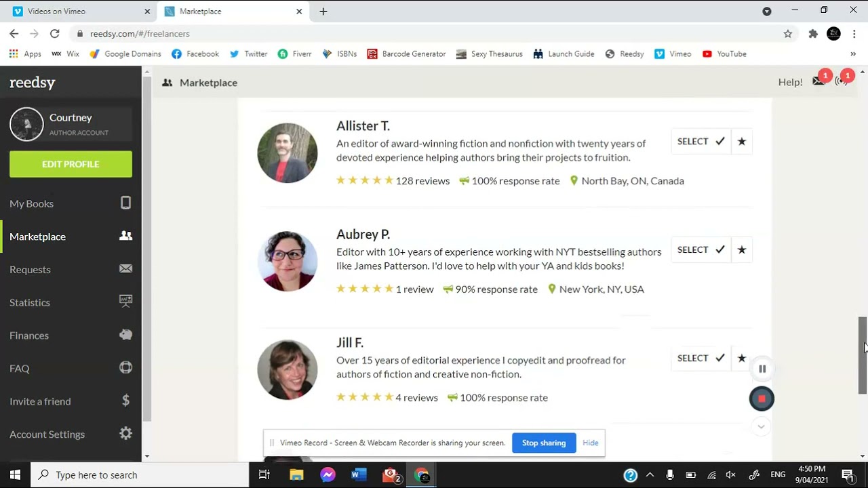Open Allister T.'s profile photo
The image size is (868, 488).
(288, 152)
